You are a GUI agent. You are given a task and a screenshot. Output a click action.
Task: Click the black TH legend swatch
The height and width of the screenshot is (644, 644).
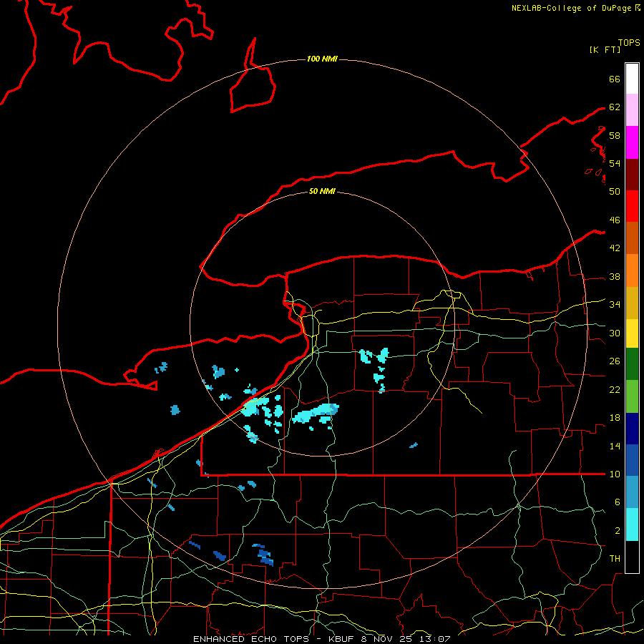632,557
